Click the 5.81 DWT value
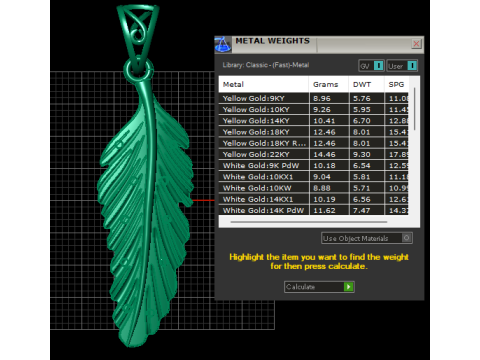 tap(362, 177)
